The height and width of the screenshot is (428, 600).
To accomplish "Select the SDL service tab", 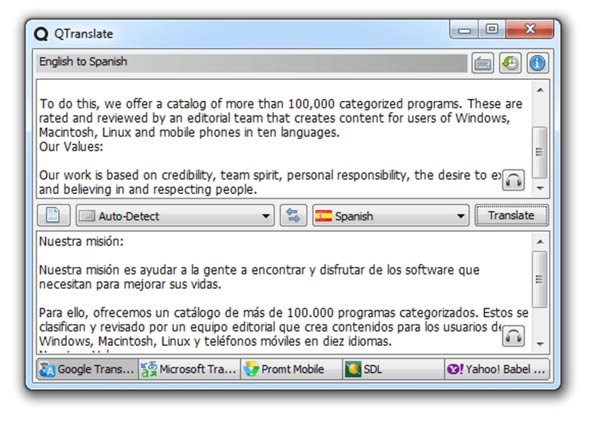I will tap(393, 369).
